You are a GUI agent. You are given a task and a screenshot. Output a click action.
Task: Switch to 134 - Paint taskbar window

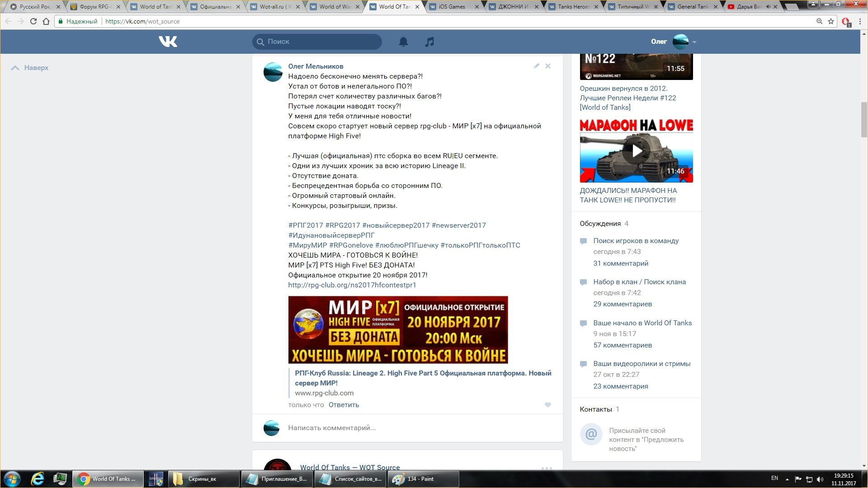[423, 479]
